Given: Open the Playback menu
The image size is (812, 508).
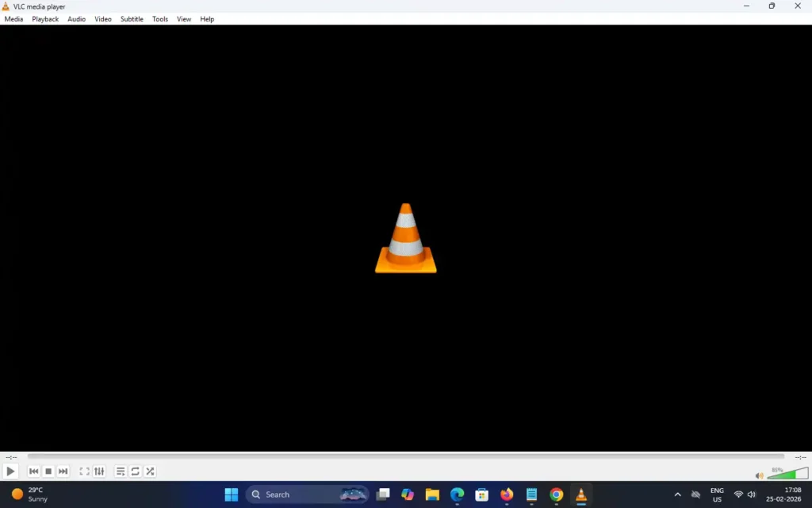Looking at the screenshot, I should pyautogui.click(x=44, y=18).
